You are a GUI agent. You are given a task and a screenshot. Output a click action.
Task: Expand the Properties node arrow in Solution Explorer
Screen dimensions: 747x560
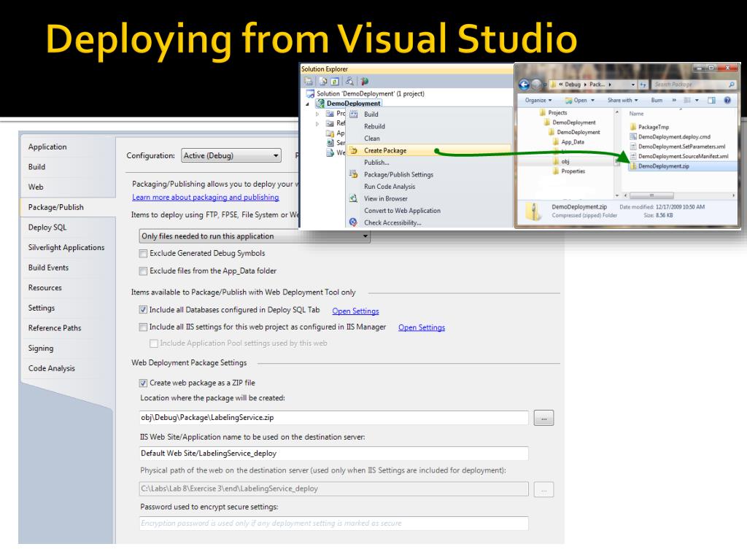(317, 114)
